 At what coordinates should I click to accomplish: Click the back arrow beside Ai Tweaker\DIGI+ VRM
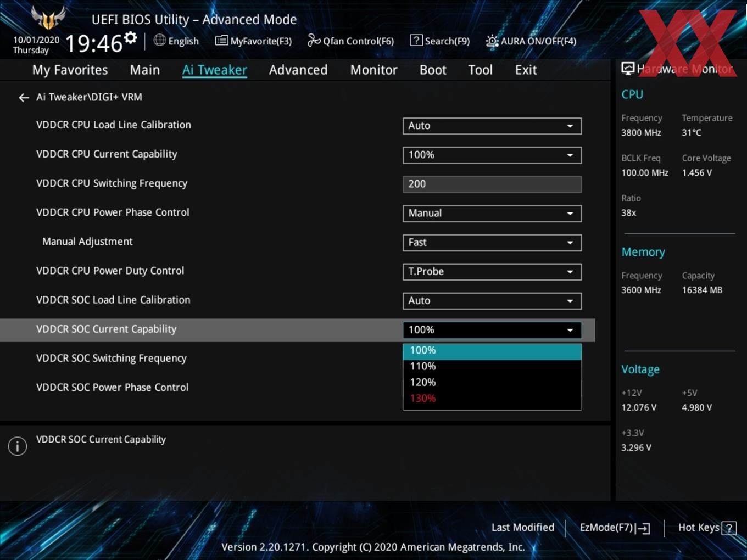tap(24, 98)
